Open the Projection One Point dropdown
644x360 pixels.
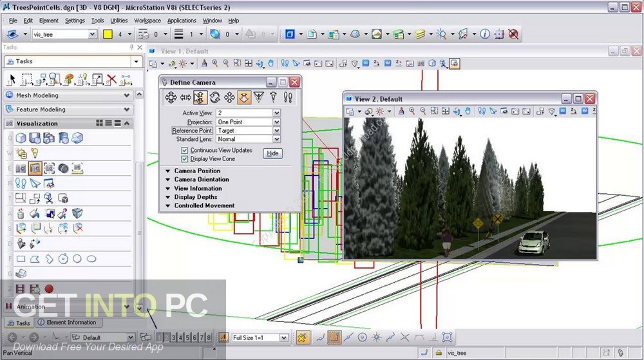click(276, 122)
